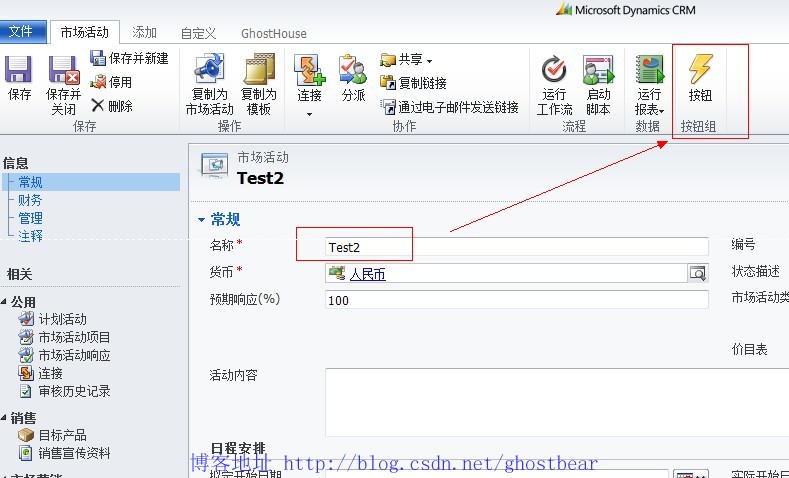The image size is (789, 478).
Task: Open the GhostHouse ribbon tab
Action: [x=274, y=34]
